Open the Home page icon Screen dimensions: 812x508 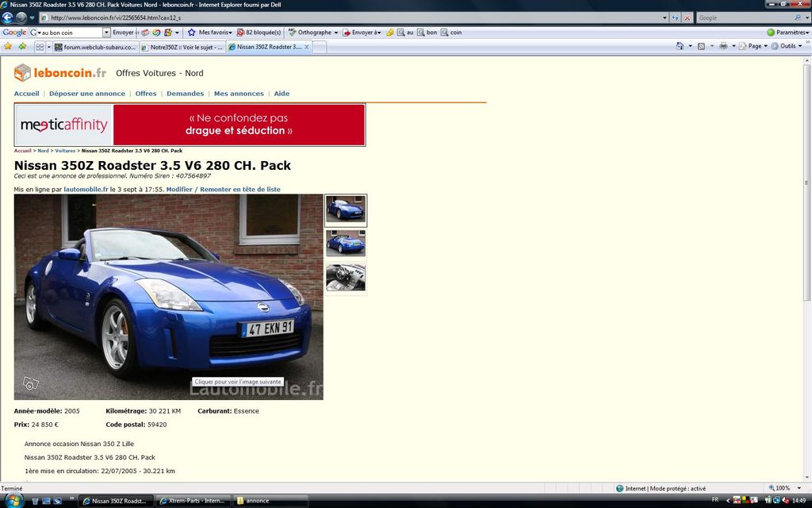[x=680, y=46]
